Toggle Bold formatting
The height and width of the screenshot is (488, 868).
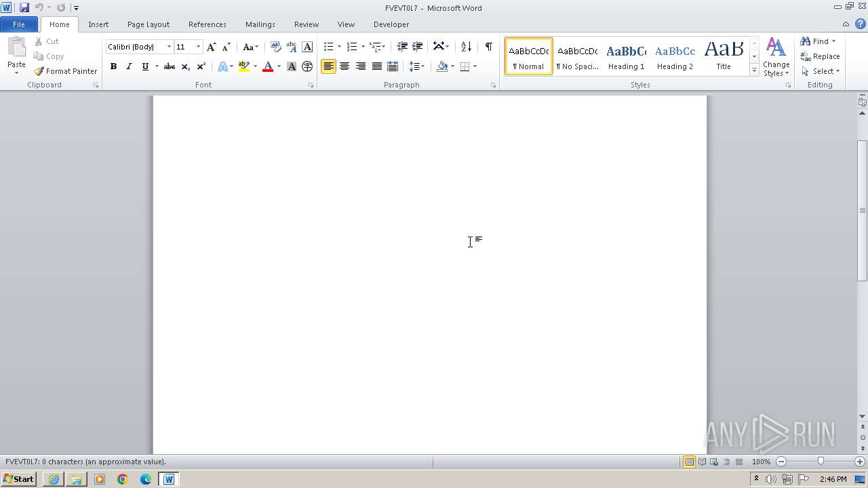pos(113,66)
